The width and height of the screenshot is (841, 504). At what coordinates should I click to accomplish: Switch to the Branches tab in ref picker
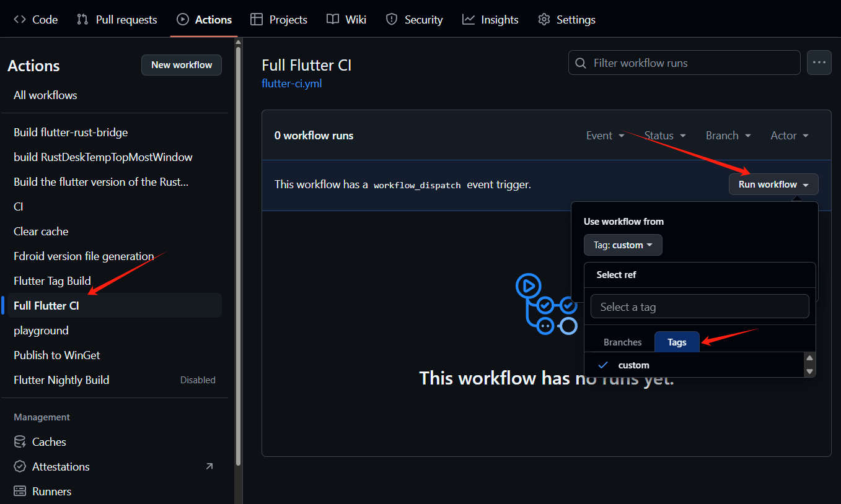pos(622,342)
